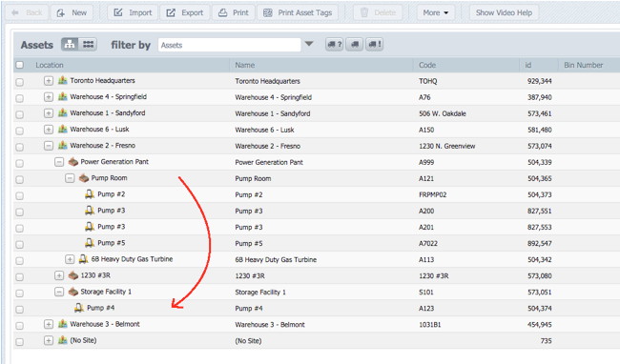Sort by the Name column header
Viewport: 620px width, 364px height.
[245, 65]
